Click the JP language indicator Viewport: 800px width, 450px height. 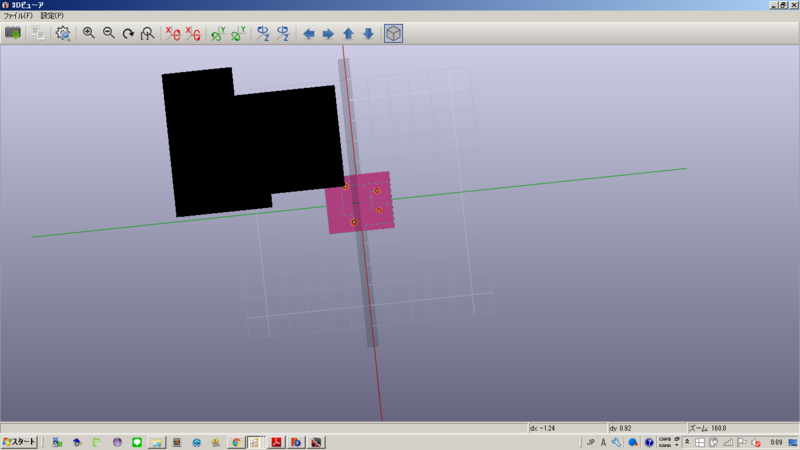pos(591,442)
